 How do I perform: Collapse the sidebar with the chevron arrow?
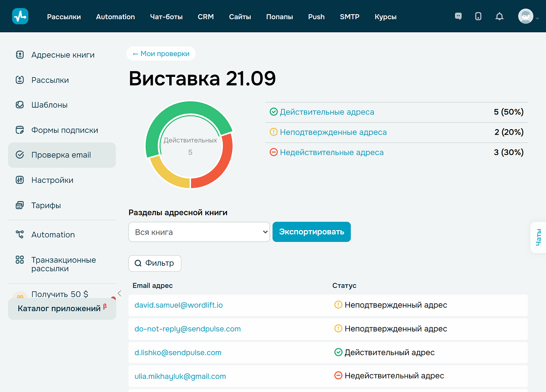point(119,293)
